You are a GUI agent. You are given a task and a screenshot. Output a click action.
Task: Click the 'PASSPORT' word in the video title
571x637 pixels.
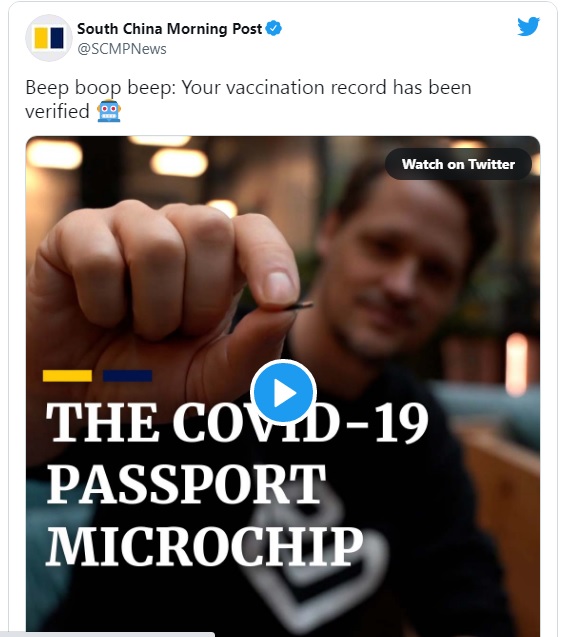click(186, 484)
